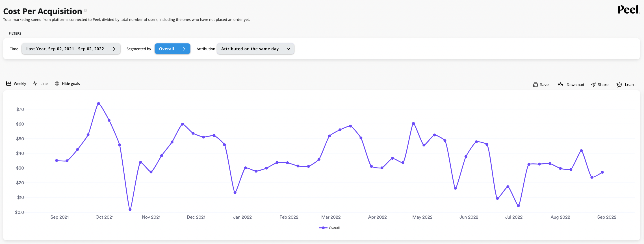Change the Line chart type option
Image resolution: width=644 pixels, height=244 pixels.
pyautogui.click(x=44, y=83)
